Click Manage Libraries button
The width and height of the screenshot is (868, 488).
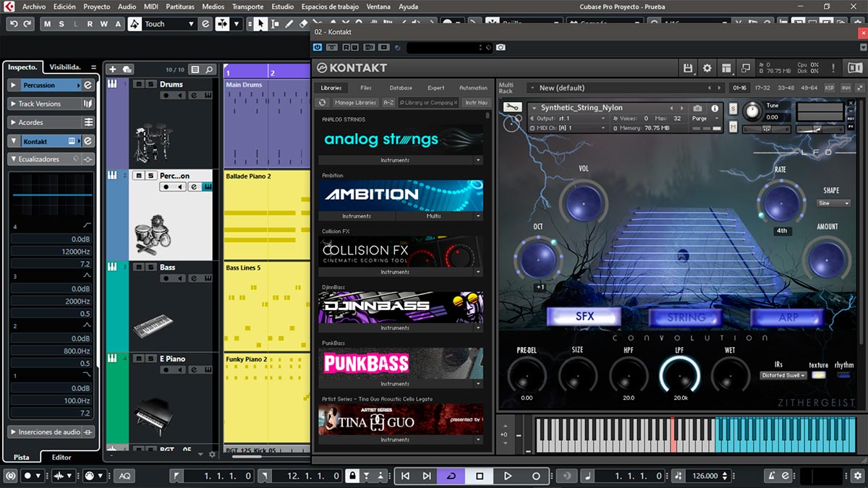click(354, 103)
